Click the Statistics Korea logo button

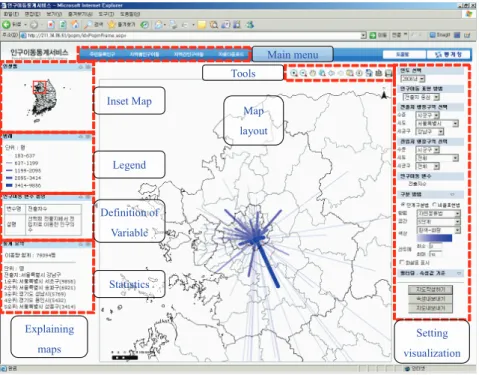point(448,54)
